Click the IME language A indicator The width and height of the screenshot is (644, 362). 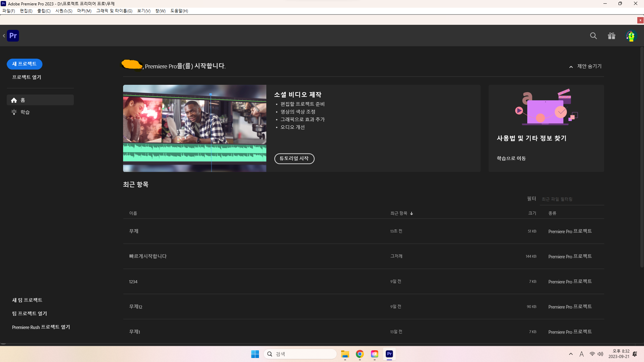(x=582, y=354)
